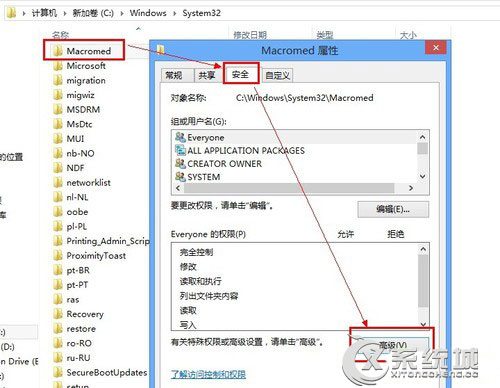This screenshot has height=388, width=500.
Task: Select the pt-PT folder icon
Action: tap(58, 285)
